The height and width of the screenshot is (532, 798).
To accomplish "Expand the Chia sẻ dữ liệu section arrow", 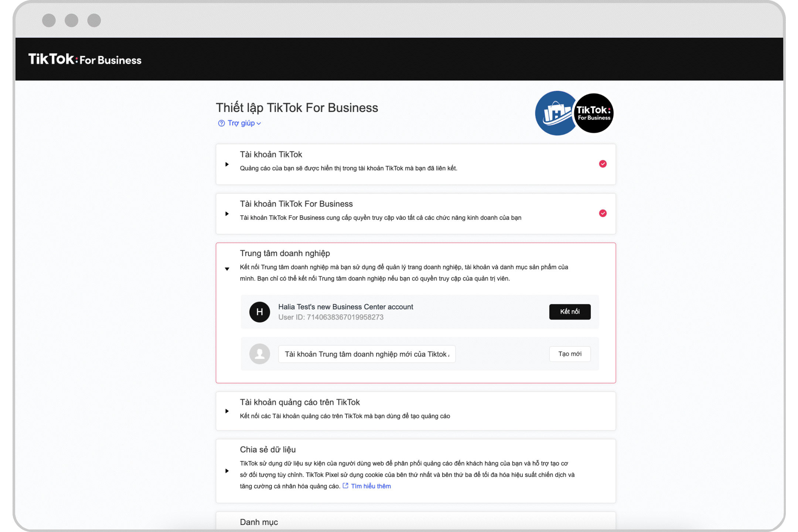I will (x=227, y=471).
